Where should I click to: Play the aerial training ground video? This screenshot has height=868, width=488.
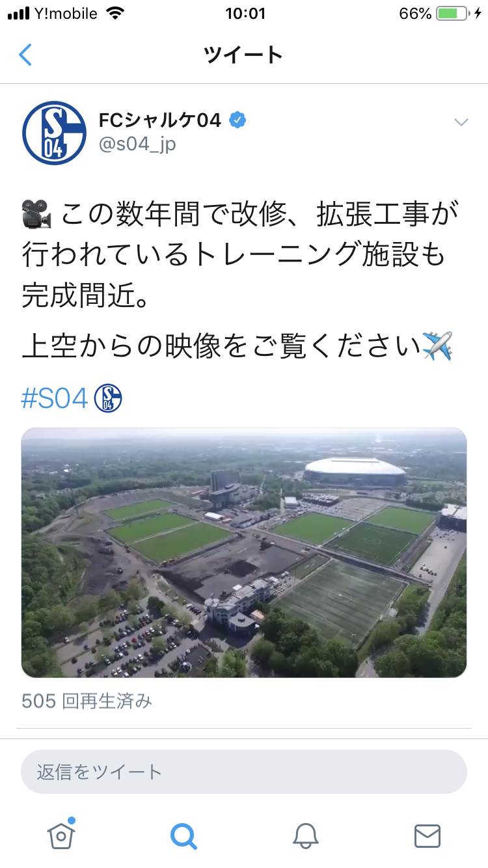pos(244,552)
